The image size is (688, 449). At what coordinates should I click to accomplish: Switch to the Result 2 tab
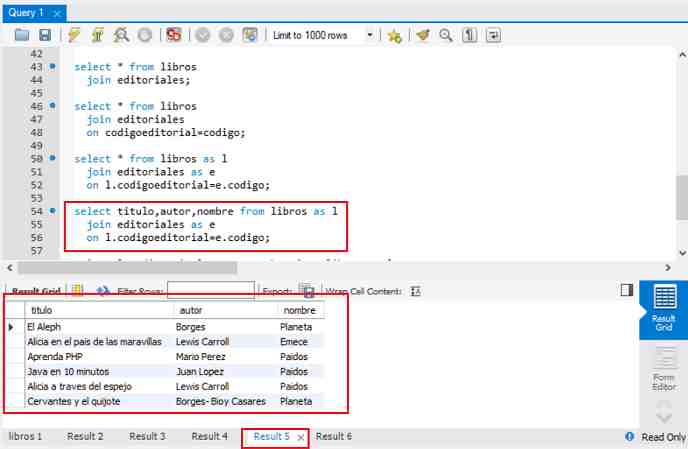(x=85, y=436)
